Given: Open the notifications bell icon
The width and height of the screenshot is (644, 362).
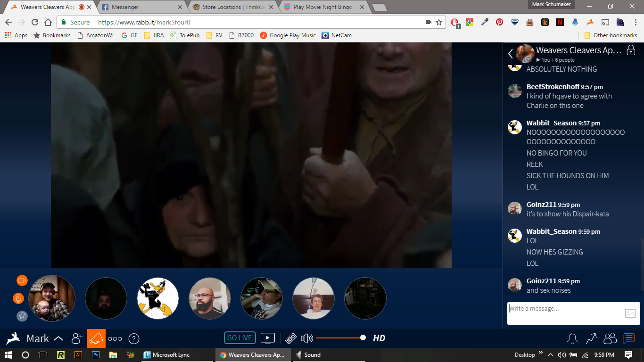Looking at the screenshot, I should point(572,338).
